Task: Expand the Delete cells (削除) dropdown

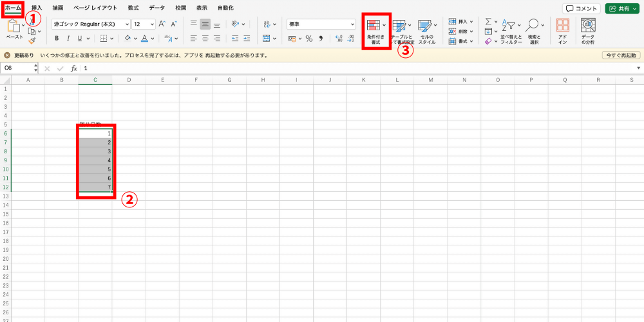Action: pyautogui.click(x=471, y=31)
